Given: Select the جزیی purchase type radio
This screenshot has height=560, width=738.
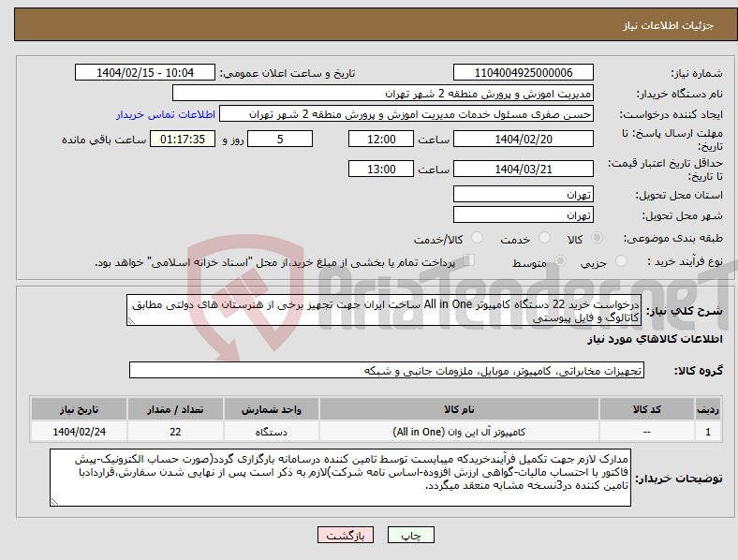Looking at the screenshot, I should tap(621, 261).
